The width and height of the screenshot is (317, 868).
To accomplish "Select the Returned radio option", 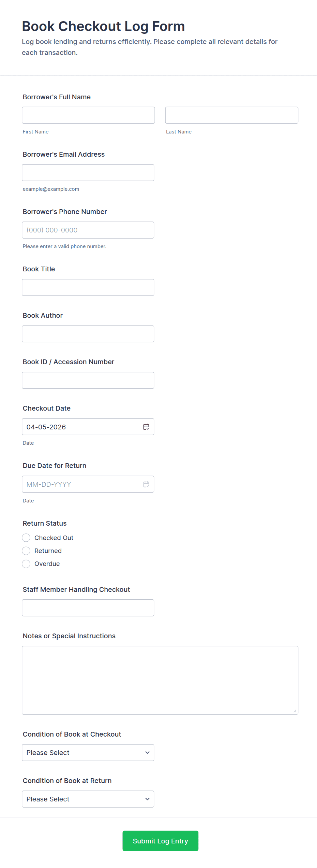I will 26,551.
